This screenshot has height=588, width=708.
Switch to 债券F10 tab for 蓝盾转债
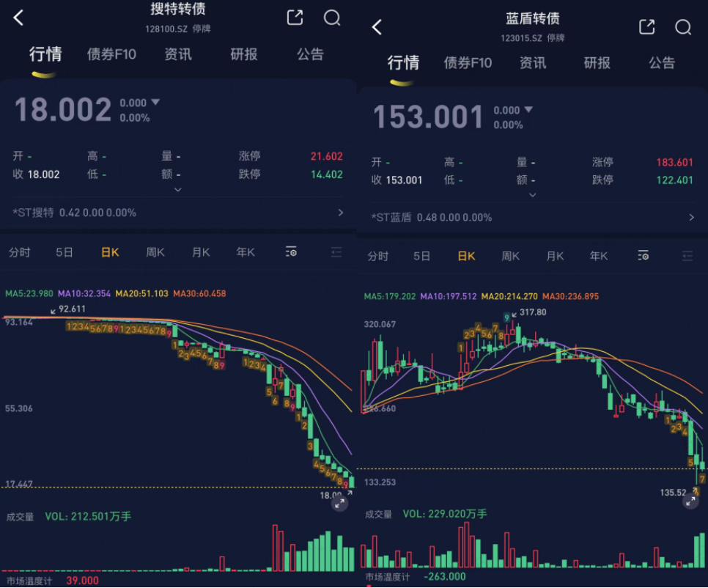(x=468, y=63)
